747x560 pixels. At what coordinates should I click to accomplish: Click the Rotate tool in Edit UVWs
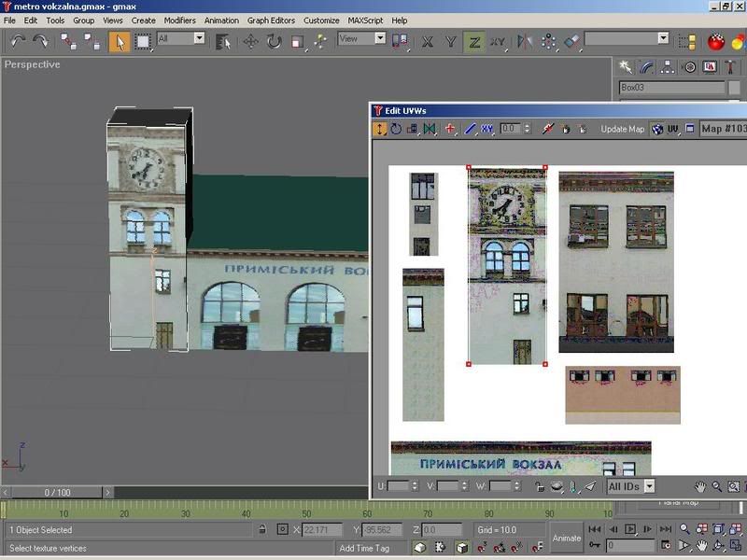[x=396, y=129]
